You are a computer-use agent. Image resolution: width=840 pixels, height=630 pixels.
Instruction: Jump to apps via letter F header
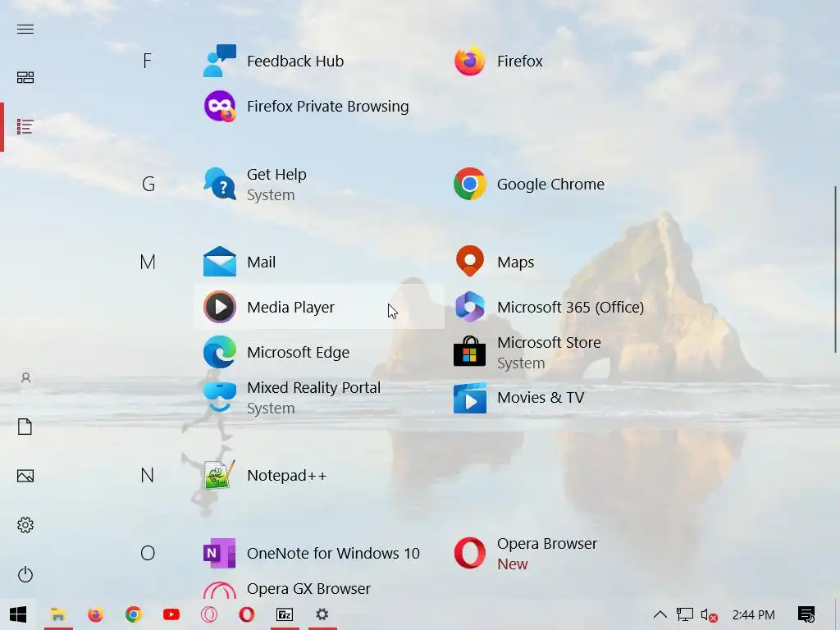click(148, 61)
